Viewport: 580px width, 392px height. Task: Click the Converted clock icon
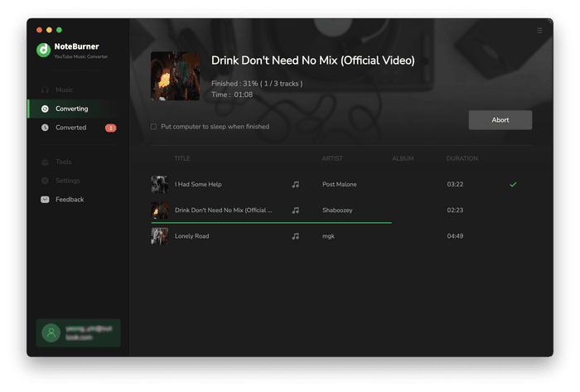(x=45, y=128)
